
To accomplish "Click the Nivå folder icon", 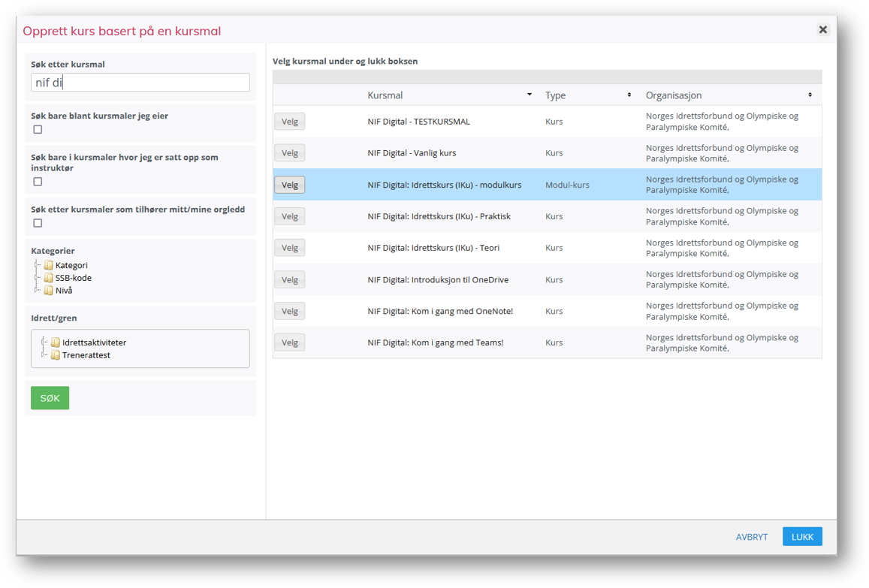I will click(49, 290).
